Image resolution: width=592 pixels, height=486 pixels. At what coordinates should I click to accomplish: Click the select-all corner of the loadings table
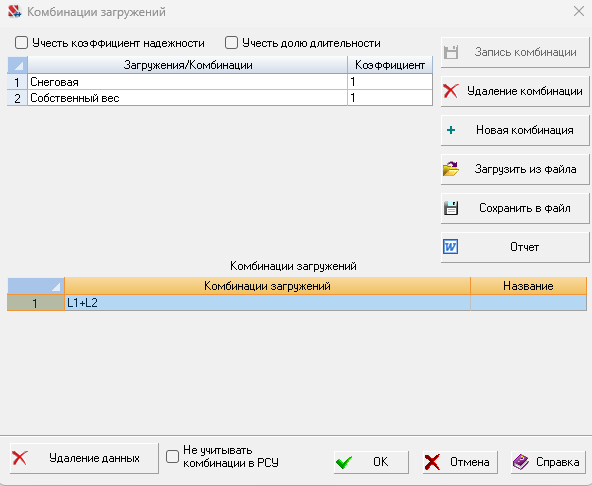17,65
